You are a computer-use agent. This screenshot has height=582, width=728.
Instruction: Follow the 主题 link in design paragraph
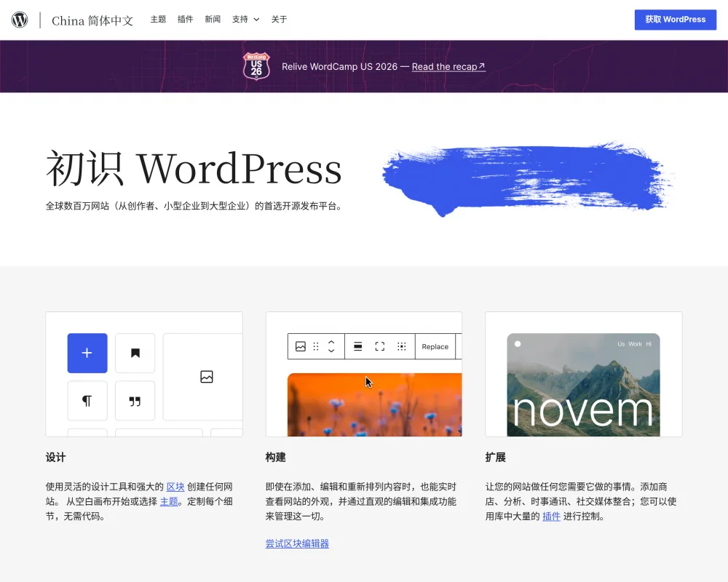[169, 502]
